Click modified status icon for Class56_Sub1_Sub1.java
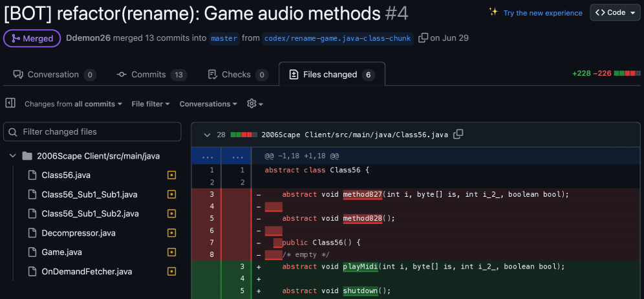644x299 pixels. point(172,195)
